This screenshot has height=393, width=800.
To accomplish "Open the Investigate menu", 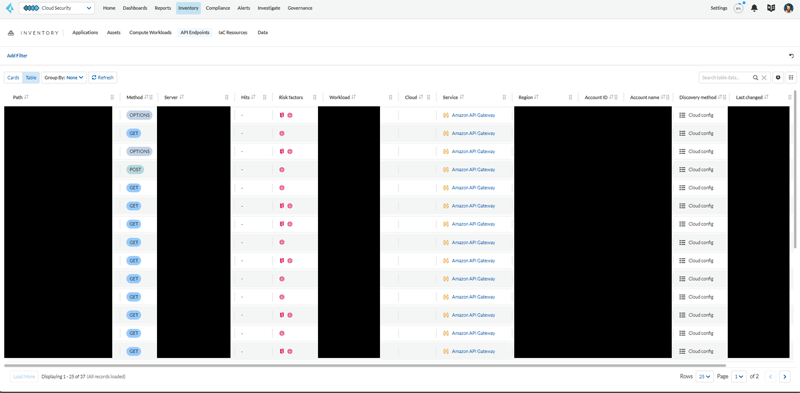I will point(269,8).
